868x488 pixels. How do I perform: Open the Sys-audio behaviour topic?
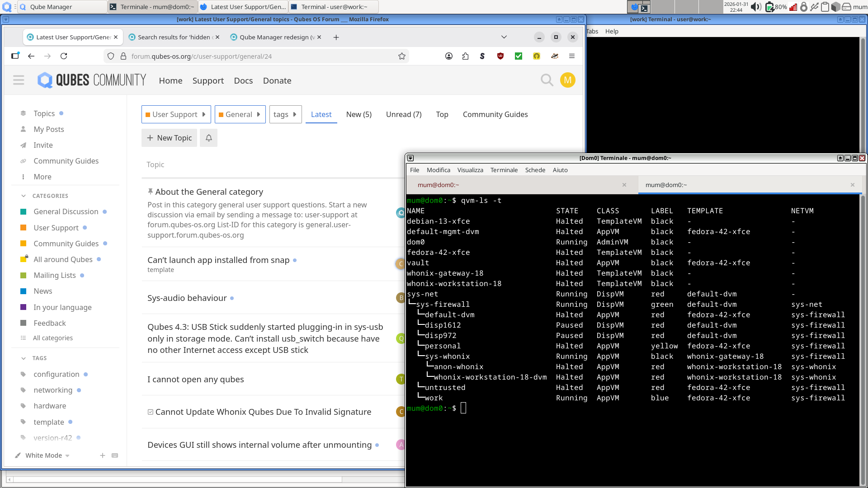tap(187, 298)
